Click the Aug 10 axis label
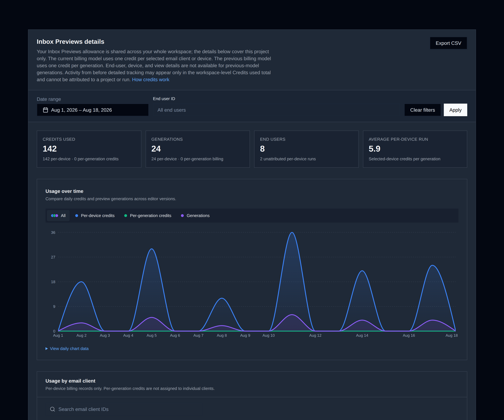Image resolution: width=504 pixels, height=420 pixels. (x=269, y=335)
